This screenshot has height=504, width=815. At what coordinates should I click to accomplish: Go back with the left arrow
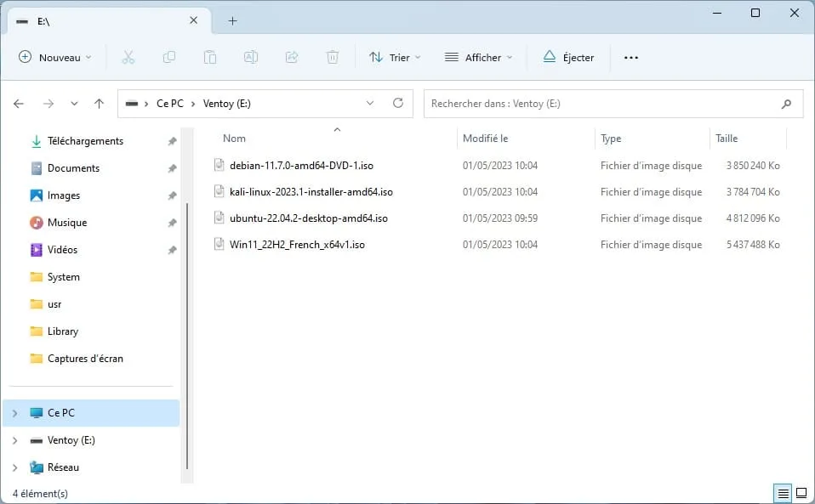pos(19,104)
